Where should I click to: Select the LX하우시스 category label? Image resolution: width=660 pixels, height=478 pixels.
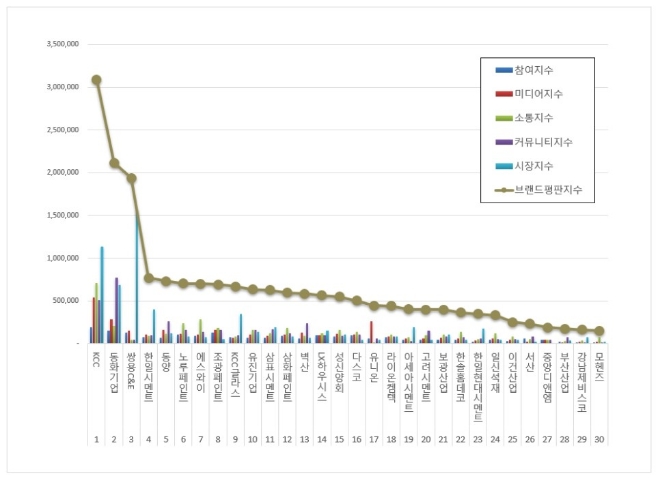322,376
